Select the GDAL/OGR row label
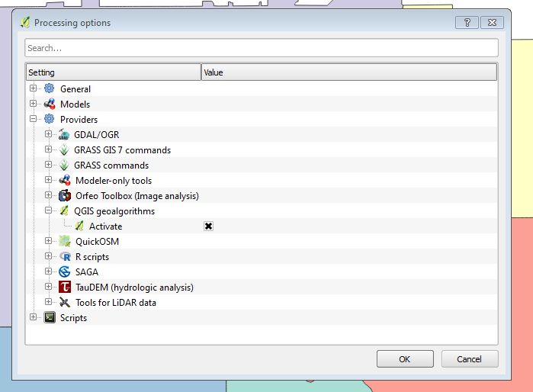 97,135
